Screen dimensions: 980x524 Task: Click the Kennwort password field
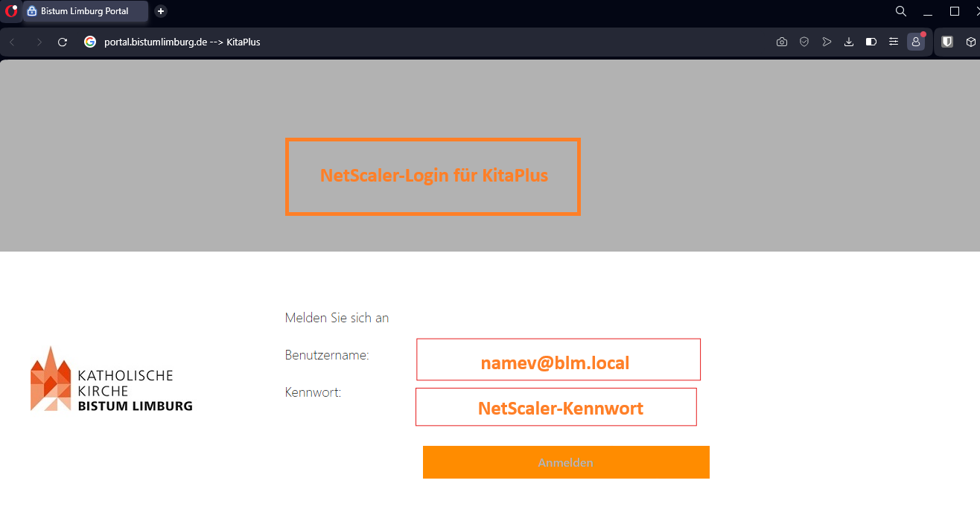coord(556,407)
